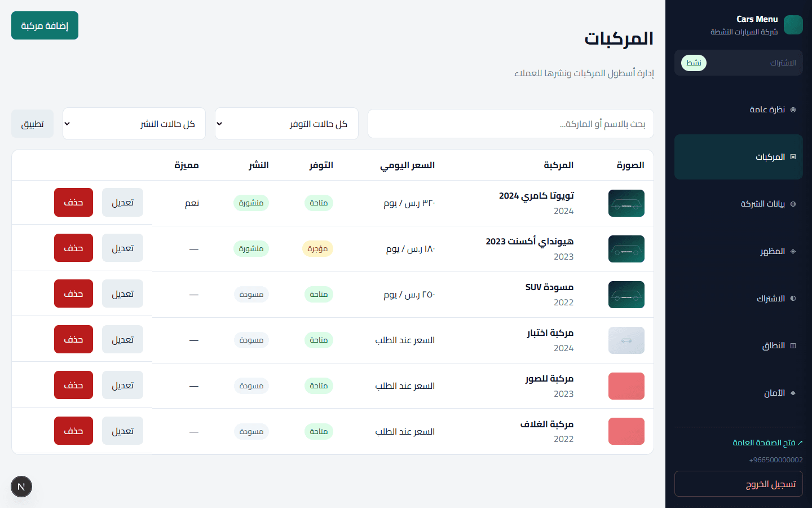
Task: Click the الأمان sidebar icon
Action: pyautogui.click(x=793, y=393)
